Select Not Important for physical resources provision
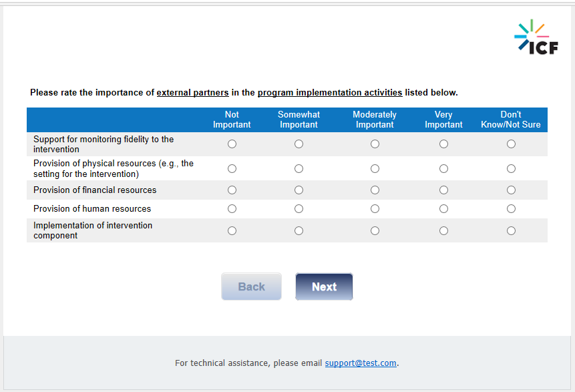575x392 pixels. [232, 169]
